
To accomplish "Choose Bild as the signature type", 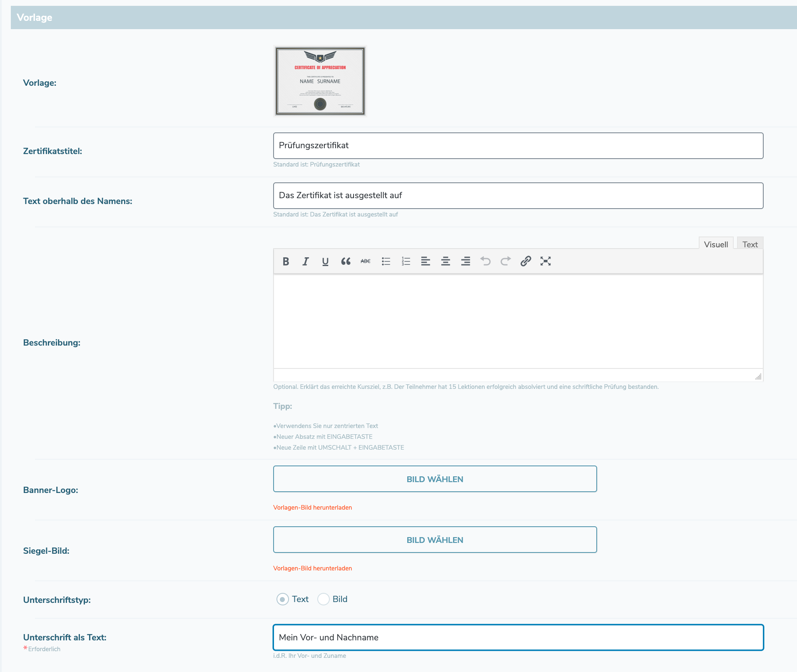I will point(324,599).
